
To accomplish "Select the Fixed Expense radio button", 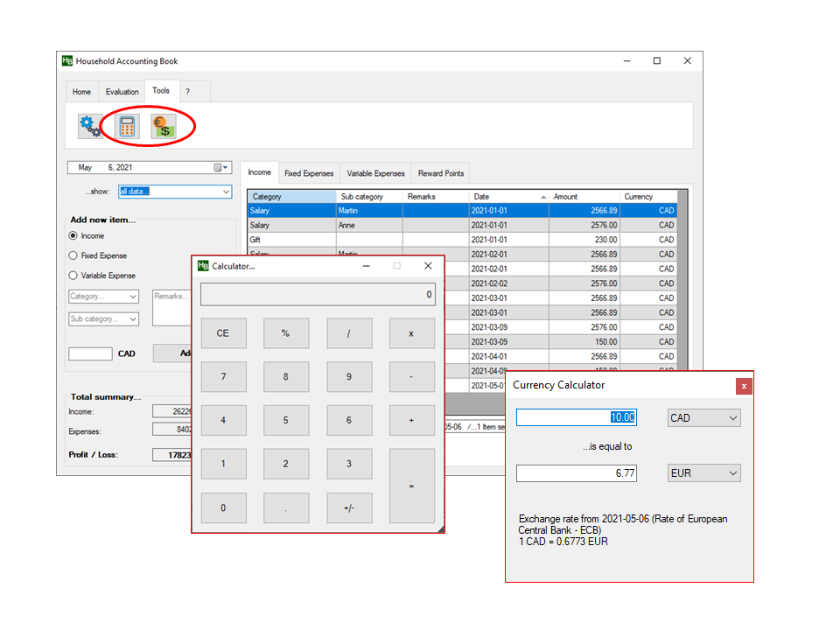I will click(x=73, y=256).
